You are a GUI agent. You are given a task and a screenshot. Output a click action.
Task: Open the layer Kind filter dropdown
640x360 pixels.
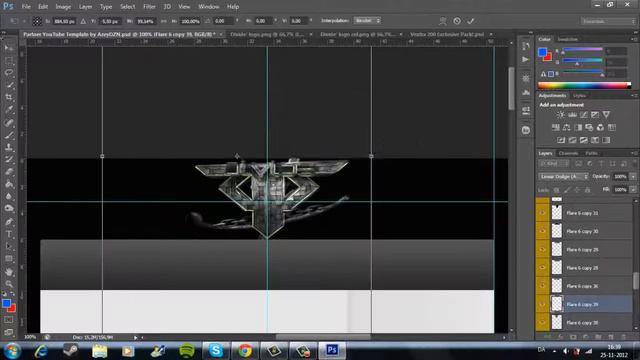(x=554, y=164)
